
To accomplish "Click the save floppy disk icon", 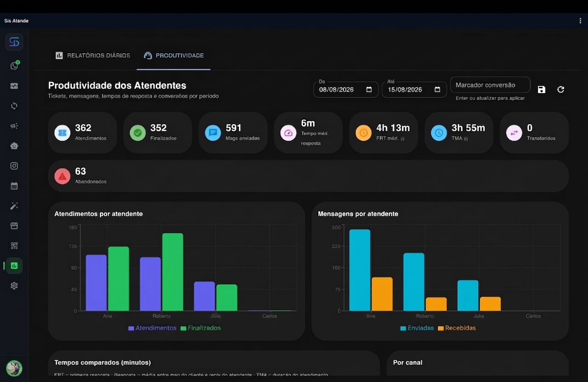I will tap(542, 90).
